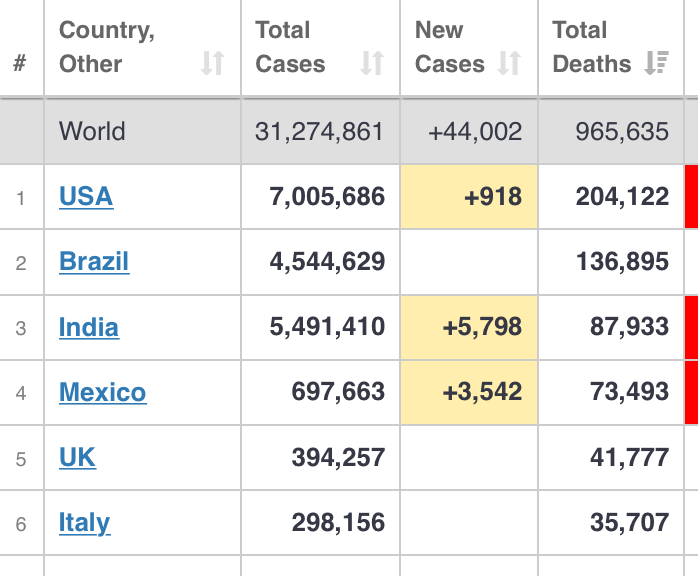
Task: Select Italy total cases 298,156
Action: click(x=338, y=523)
